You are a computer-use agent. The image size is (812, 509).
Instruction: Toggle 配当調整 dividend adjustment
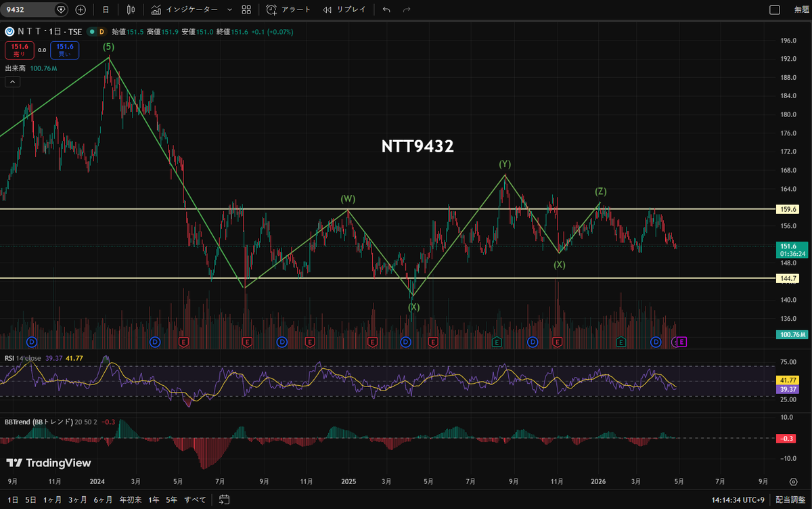point(790,500)
